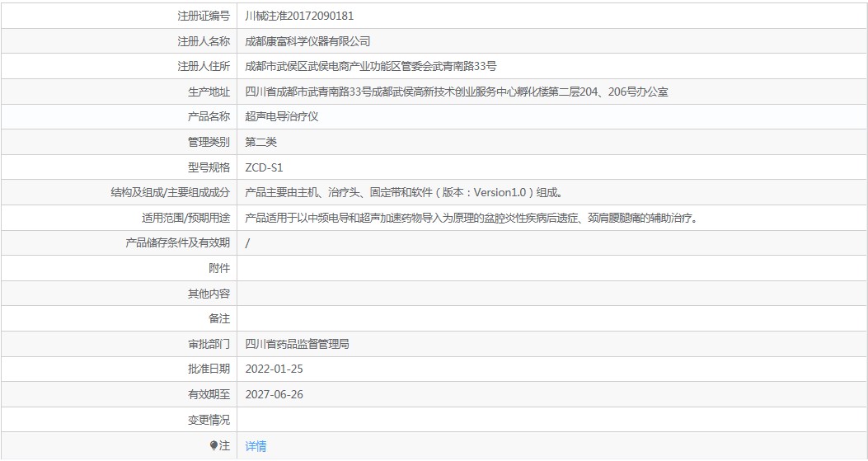Select management category value 第二类

[260, 143]
